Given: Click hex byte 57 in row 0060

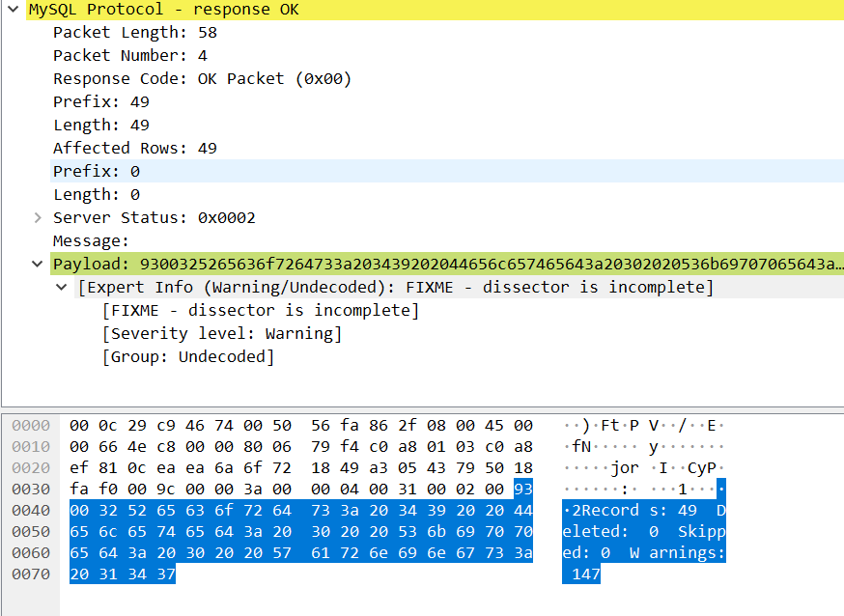Looking at the screenshot, I should [x=282, y=553].
